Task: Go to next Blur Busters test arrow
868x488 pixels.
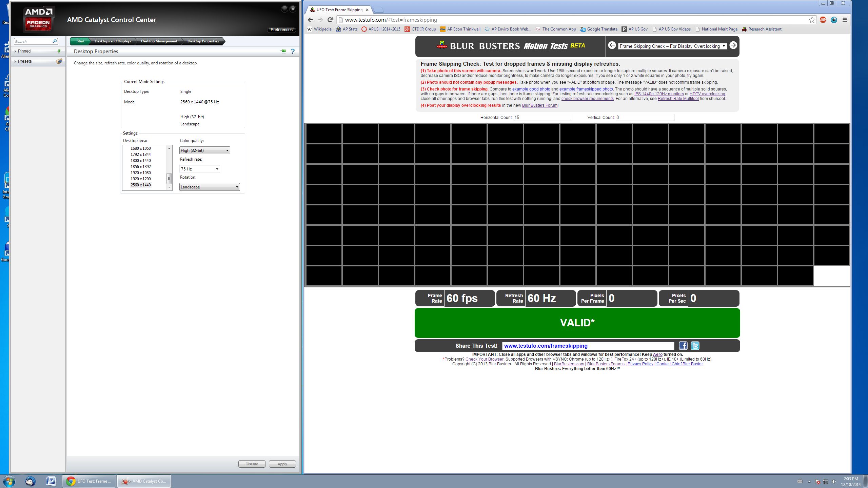Action: coord(733,45)
